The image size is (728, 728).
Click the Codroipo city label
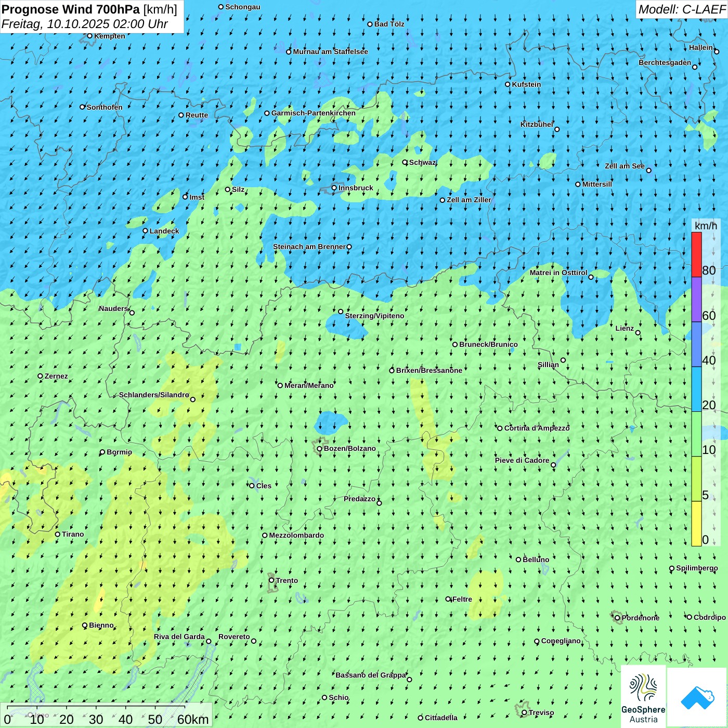(x=710, y=617)
